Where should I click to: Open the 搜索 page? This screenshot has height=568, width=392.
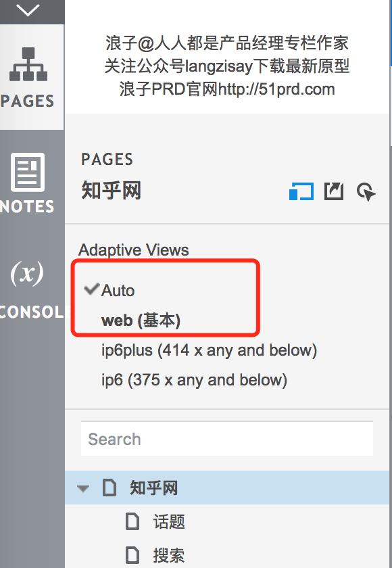(x=169, y=555)
